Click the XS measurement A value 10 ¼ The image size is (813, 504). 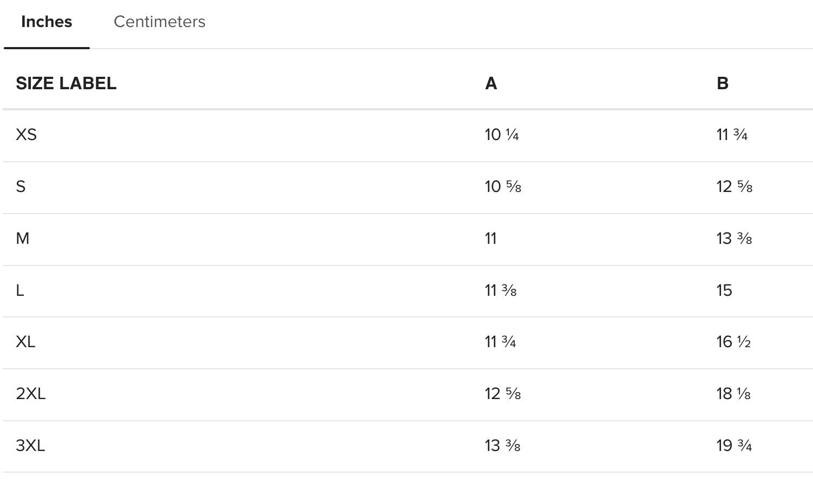click(x=502, y=134)
